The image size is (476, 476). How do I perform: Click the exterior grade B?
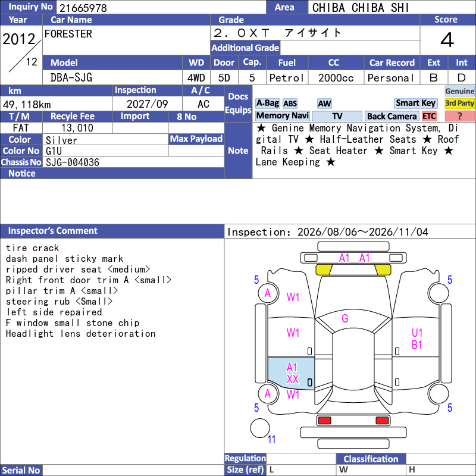pyautogui.click(x=434, y=78)
